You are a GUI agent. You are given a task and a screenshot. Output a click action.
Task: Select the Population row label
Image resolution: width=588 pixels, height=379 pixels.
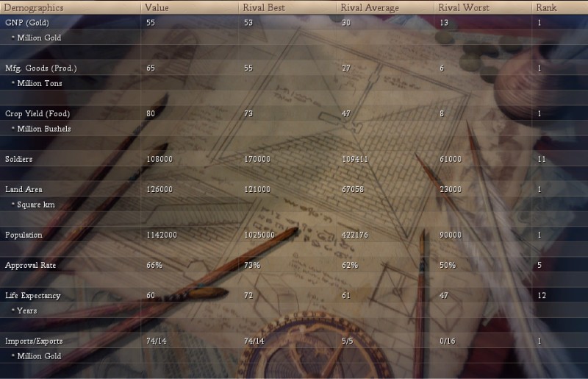(x=24, y=235)
